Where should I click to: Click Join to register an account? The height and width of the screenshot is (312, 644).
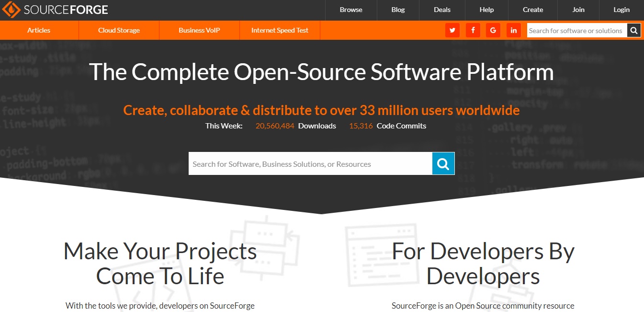click(x=578, y=10)
